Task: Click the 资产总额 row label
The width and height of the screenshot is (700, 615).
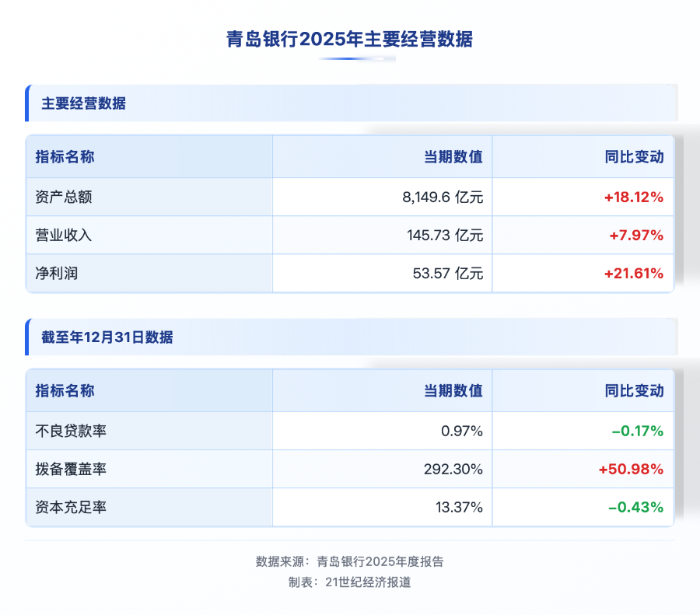Action: tap(64, 197)
